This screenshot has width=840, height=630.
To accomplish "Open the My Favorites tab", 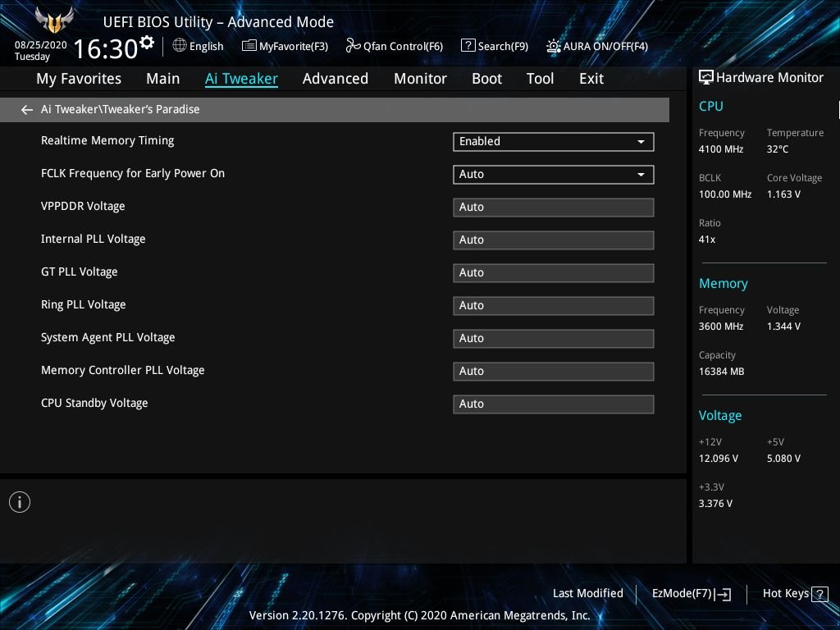I will [x=79, y=79].
